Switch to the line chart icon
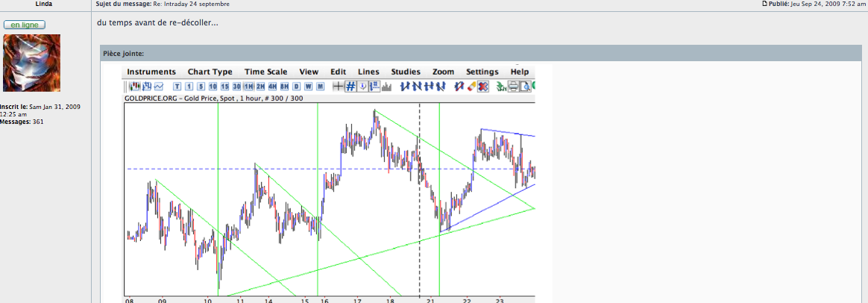 tap(158, 87)
